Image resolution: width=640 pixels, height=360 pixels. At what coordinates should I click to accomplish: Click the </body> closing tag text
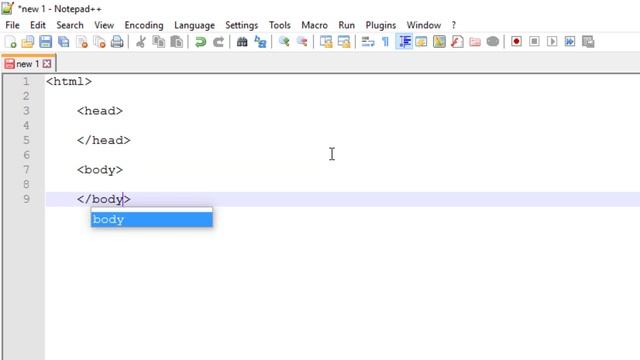104,199
